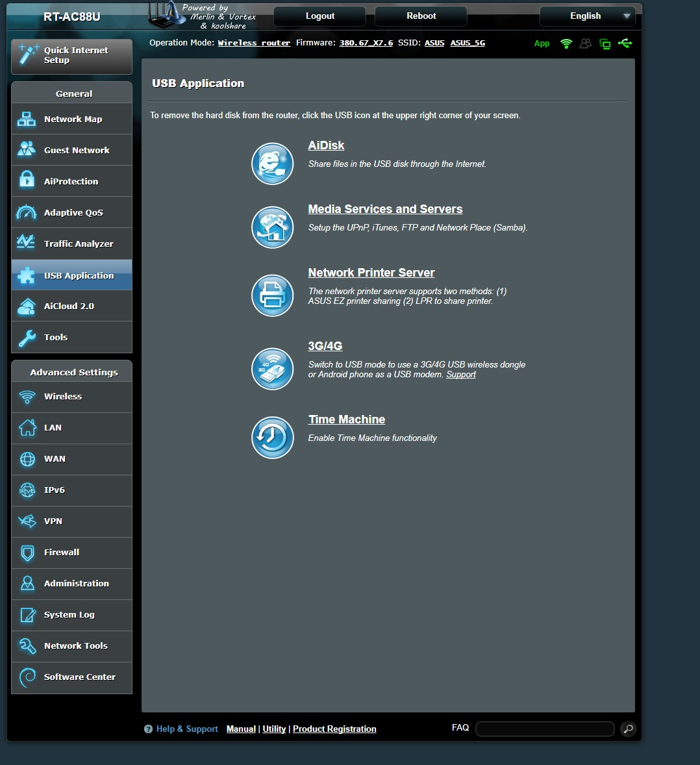Click the Tools wrench icon

pyautogui.click(x=27, y=338)
